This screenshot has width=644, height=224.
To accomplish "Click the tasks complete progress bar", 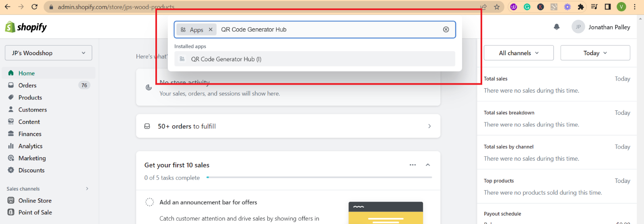I will [319, 177].
